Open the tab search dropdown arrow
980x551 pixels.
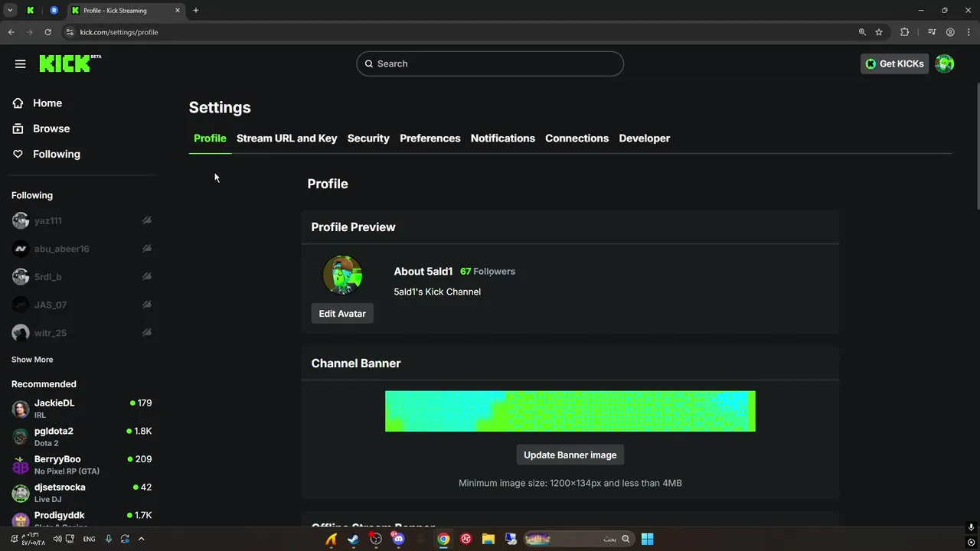(x=10, y=11)
